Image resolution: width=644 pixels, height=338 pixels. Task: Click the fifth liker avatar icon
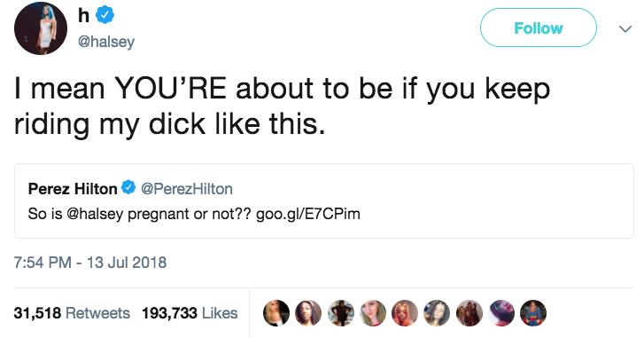(405, 313)
